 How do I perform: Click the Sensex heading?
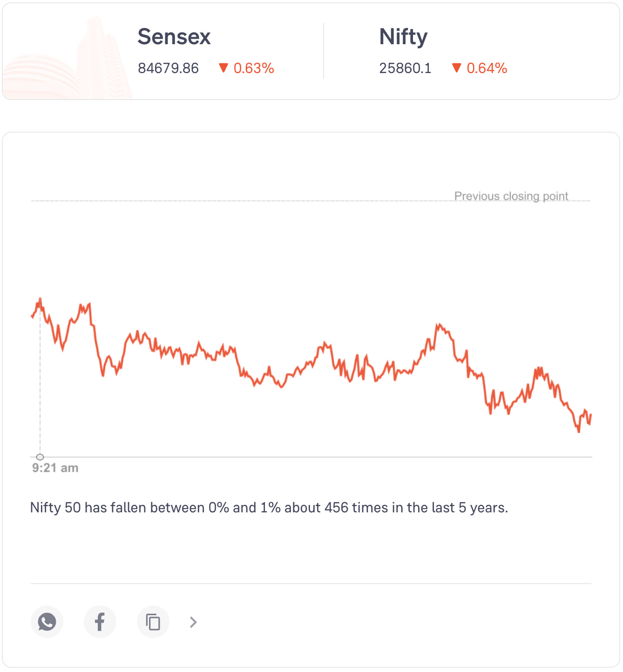click(x=174, y=37)
